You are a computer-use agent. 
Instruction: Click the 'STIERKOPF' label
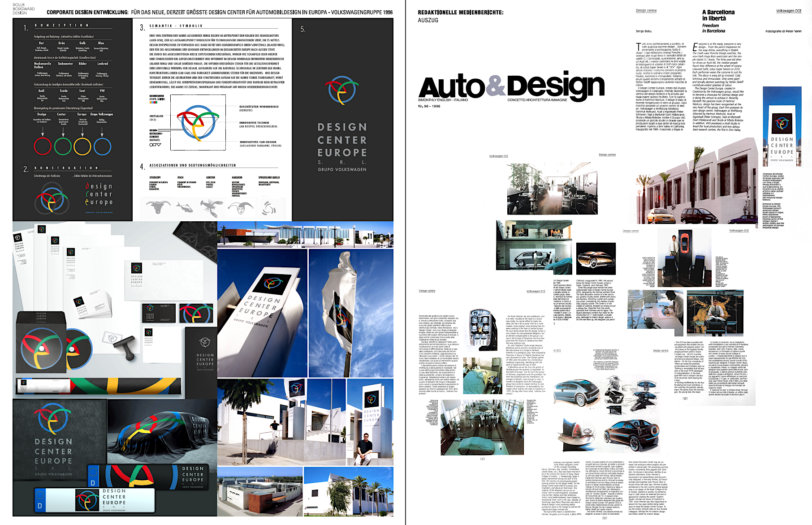[155, 177]
